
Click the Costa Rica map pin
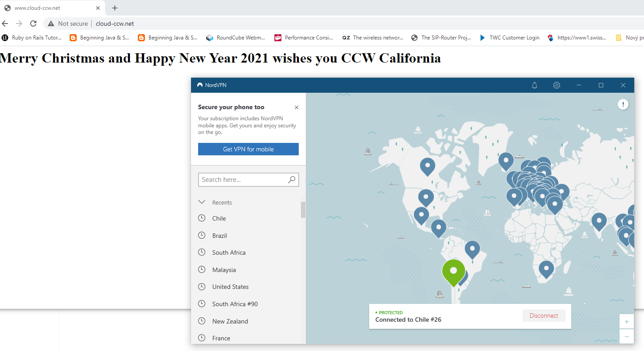438,228
